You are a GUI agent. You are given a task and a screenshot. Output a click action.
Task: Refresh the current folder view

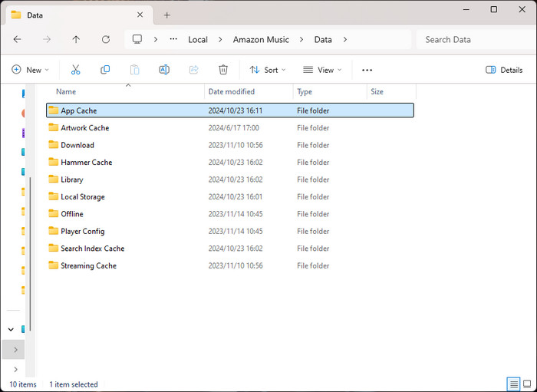(x=106, y=39)
